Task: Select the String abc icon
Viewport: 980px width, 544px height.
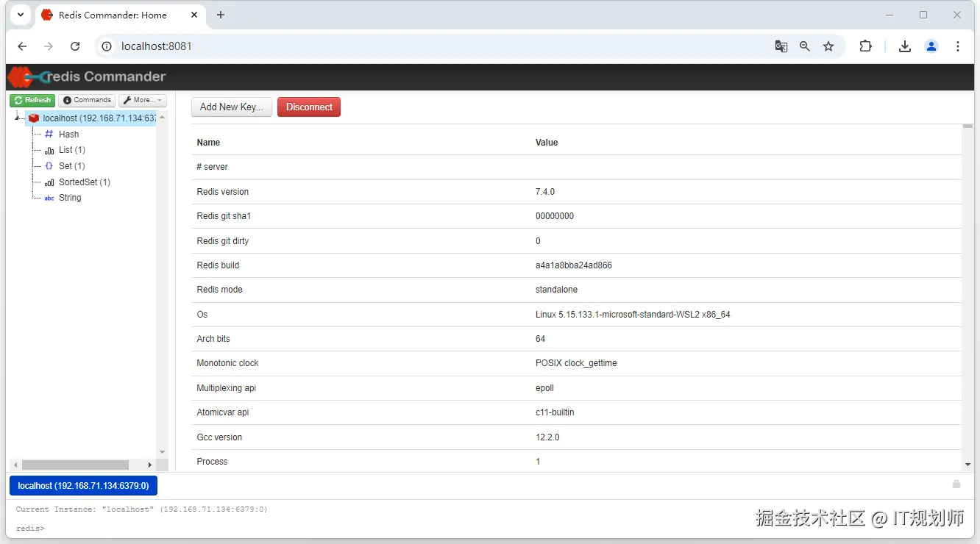Action: (49, 198)
